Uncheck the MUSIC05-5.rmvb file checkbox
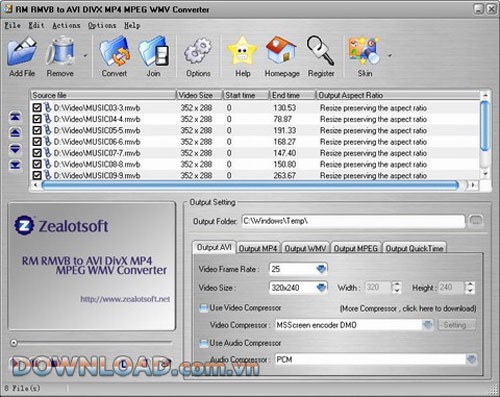Screen dimensions: 500x397 [x=37, y=130]
